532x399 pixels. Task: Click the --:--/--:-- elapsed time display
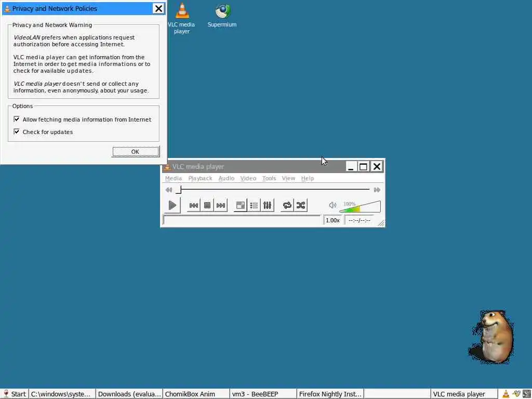(360, 220)
